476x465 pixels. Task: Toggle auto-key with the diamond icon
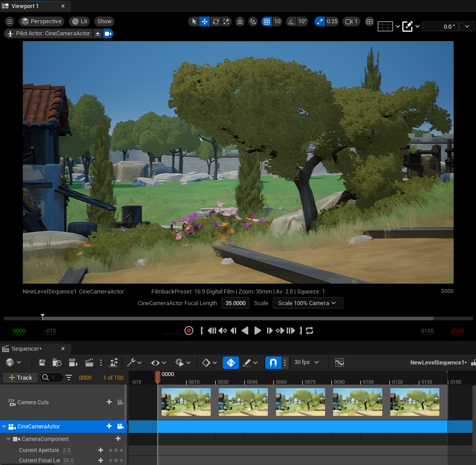(x=206, y=362)
